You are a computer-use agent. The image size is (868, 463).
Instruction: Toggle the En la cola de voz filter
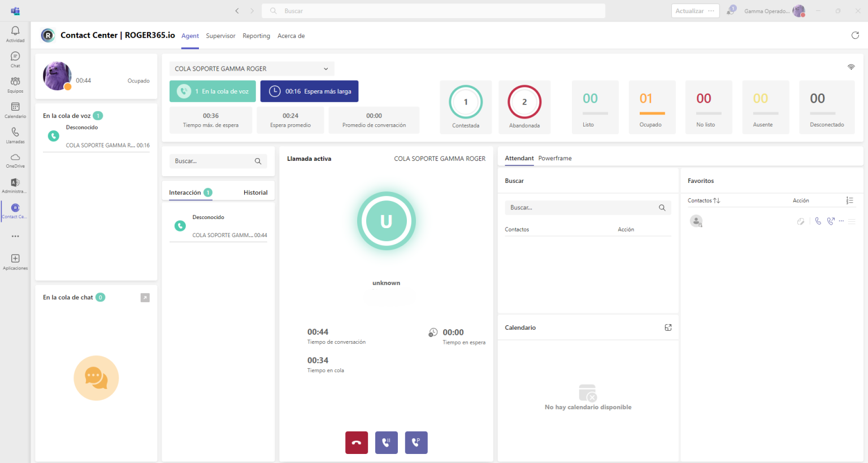click(212, 90)
